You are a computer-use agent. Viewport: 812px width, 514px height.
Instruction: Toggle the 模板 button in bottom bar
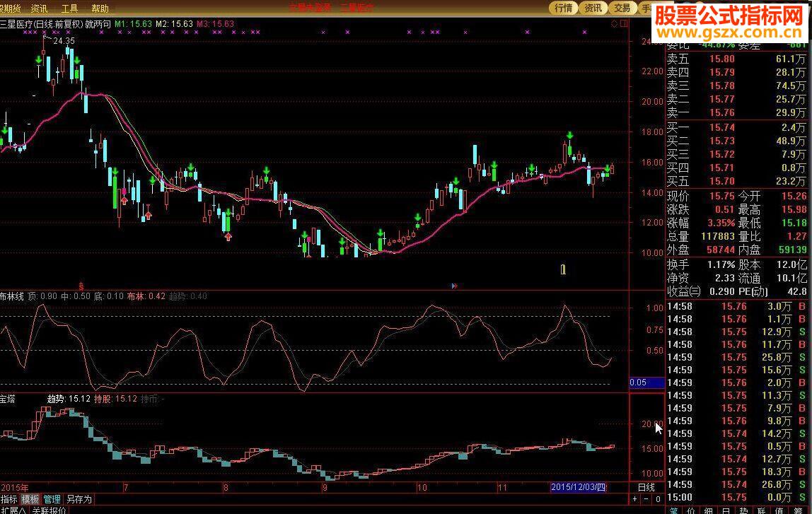30,499
